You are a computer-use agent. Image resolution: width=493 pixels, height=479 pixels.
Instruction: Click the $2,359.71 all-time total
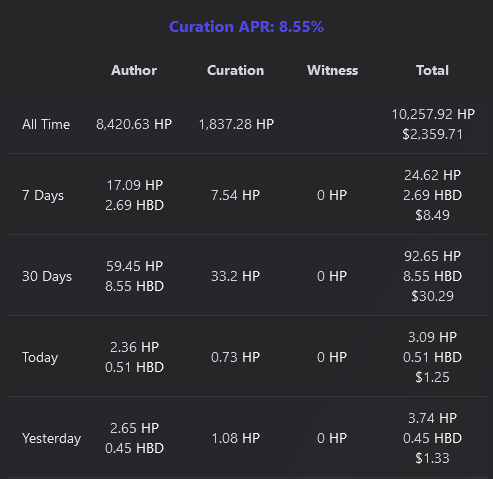(x=432, y=134)
